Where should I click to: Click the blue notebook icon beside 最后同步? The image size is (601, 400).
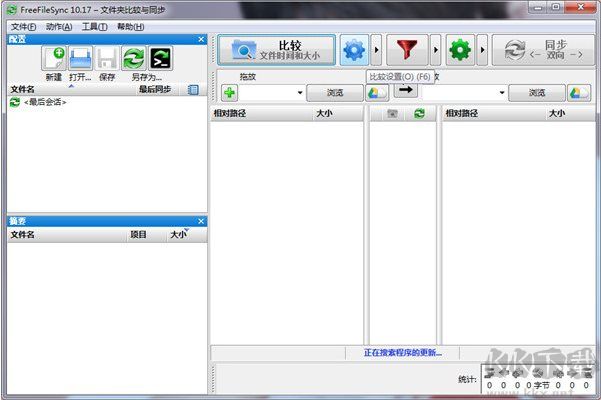click(193, 90)
